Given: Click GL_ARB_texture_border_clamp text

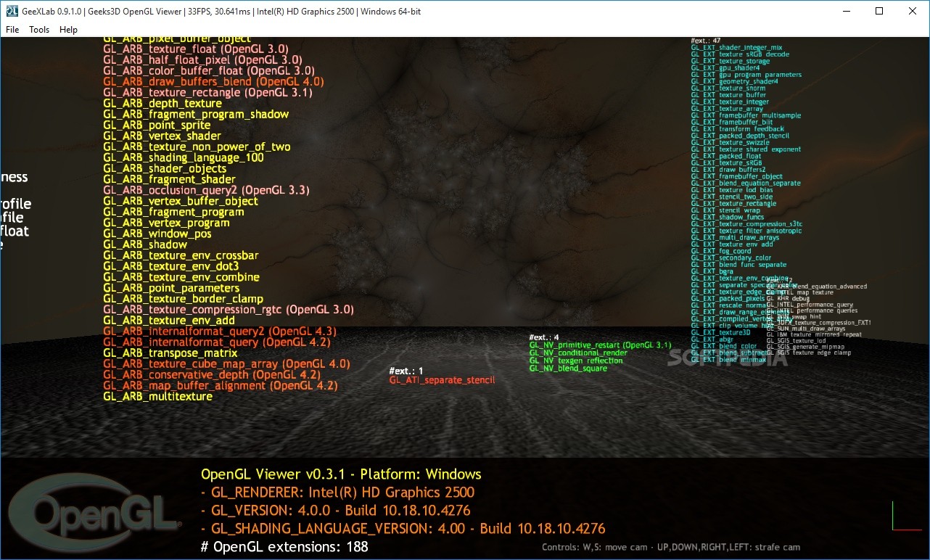Looking at the screenshot, I should 183,299.
